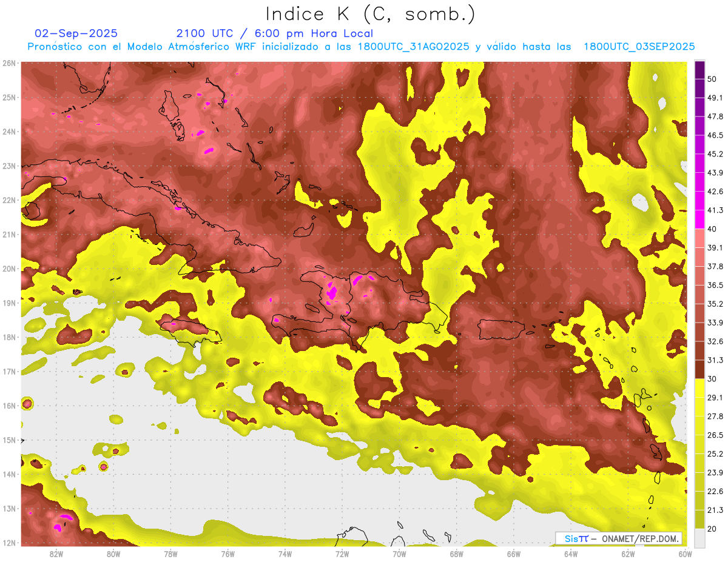The image size is (728, 562).
Task: Click the colorbar label "21.3"
Action: click(x=715, y=510)
